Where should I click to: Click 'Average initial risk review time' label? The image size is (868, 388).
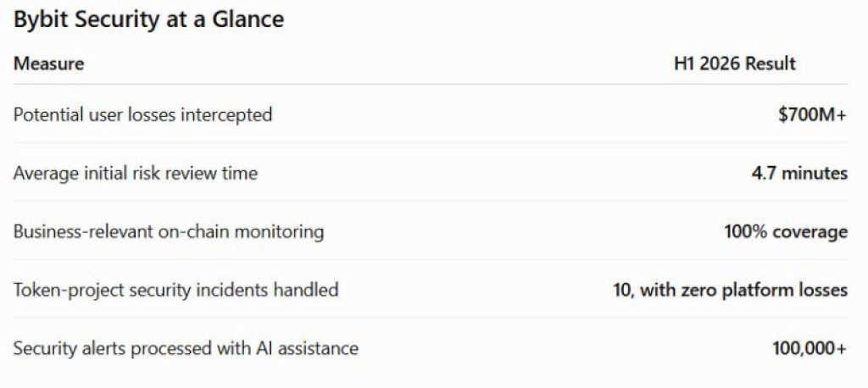click(136, 173)
